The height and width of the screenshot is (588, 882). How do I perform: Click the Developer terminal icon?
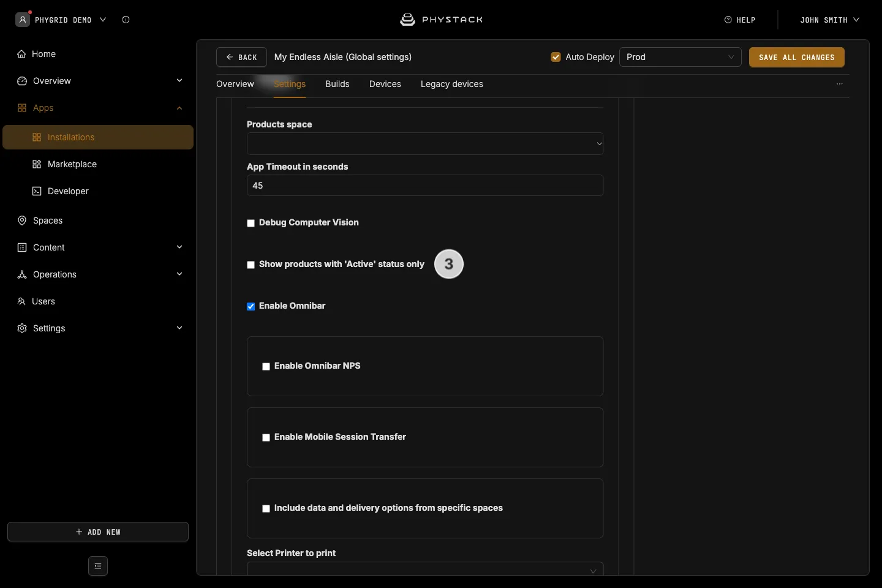pyautogui.click(x=37, y=191)
